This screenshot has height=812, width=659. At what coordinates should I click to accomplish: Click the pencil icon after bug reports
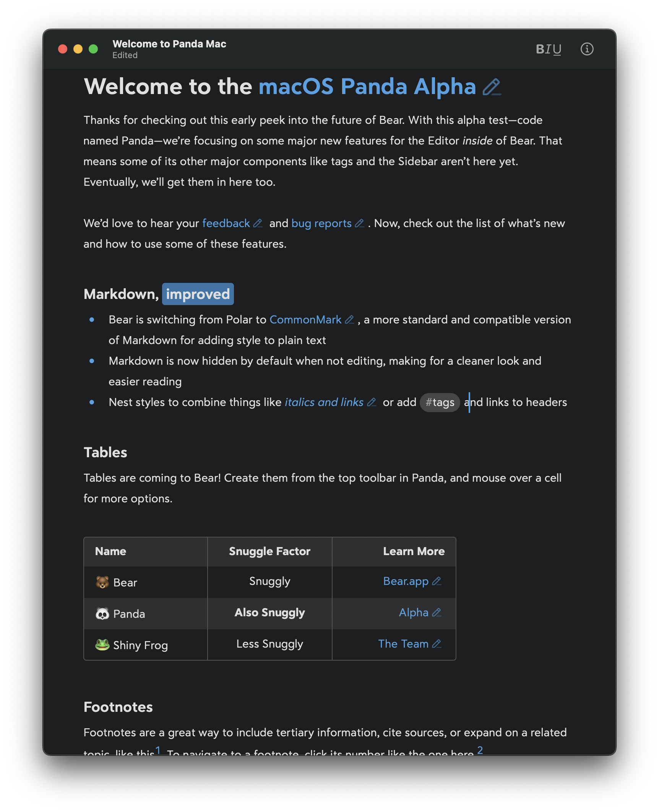point(359,223)
